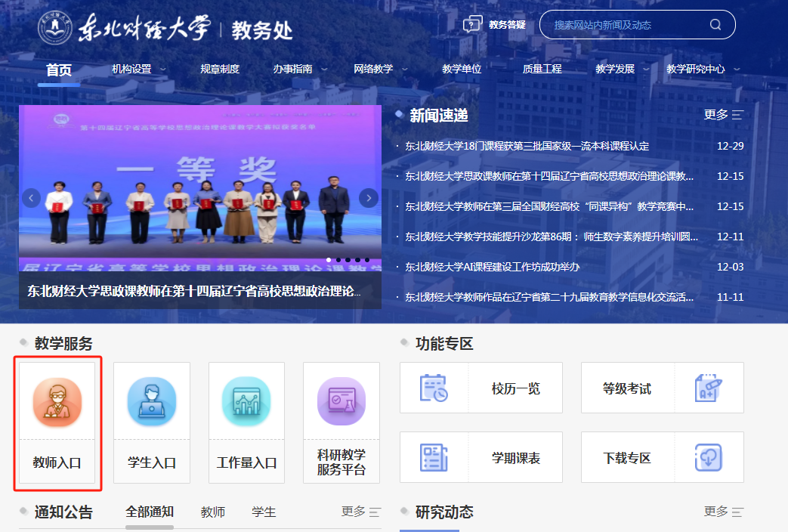Open the 工作量入口 chart icon

246,402
